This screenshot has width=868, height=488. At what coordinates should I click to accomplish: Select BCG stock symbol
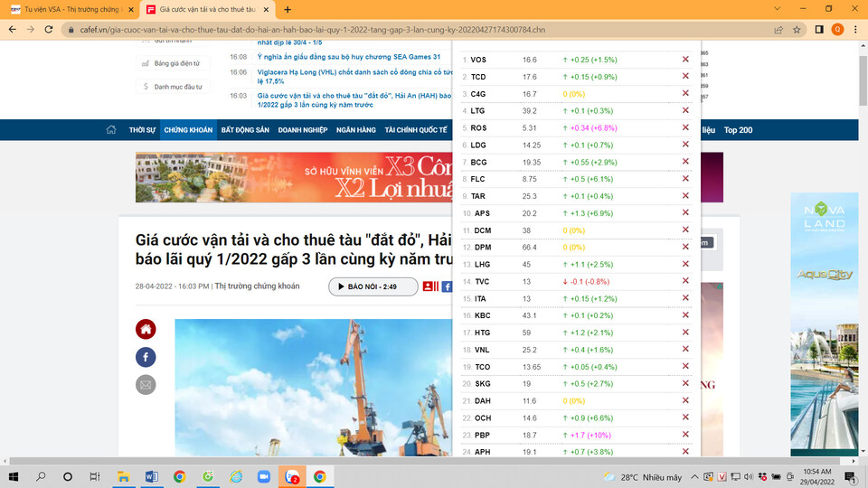pos(478,162)
